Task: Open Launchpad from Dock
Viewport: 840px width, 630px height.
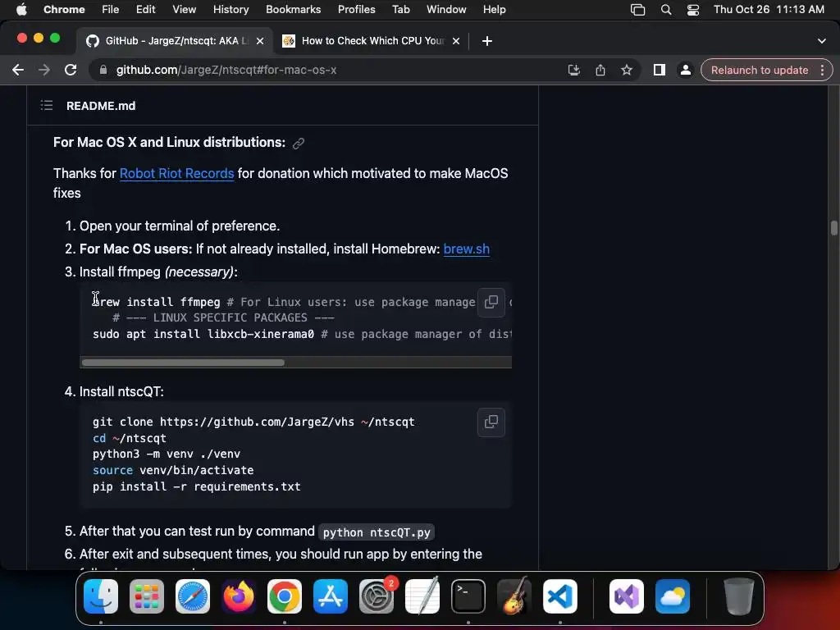Action: [147, 596]
